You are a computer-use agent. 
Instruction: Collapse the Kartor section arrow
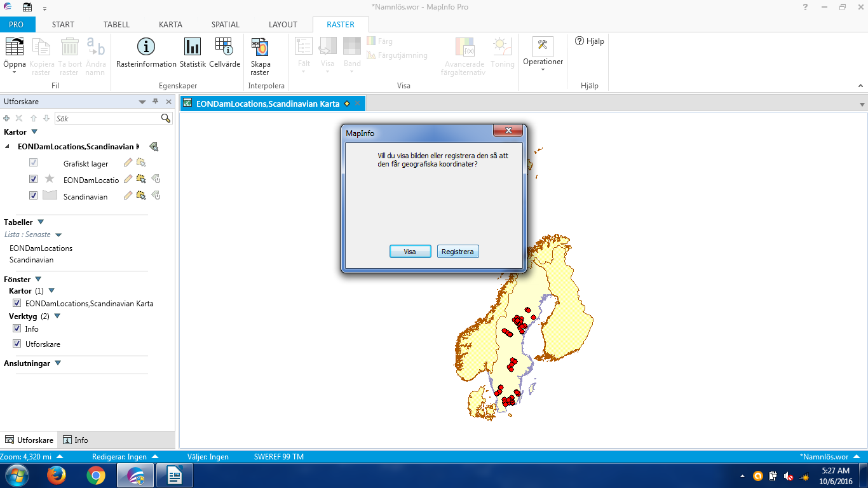point(34,132)
